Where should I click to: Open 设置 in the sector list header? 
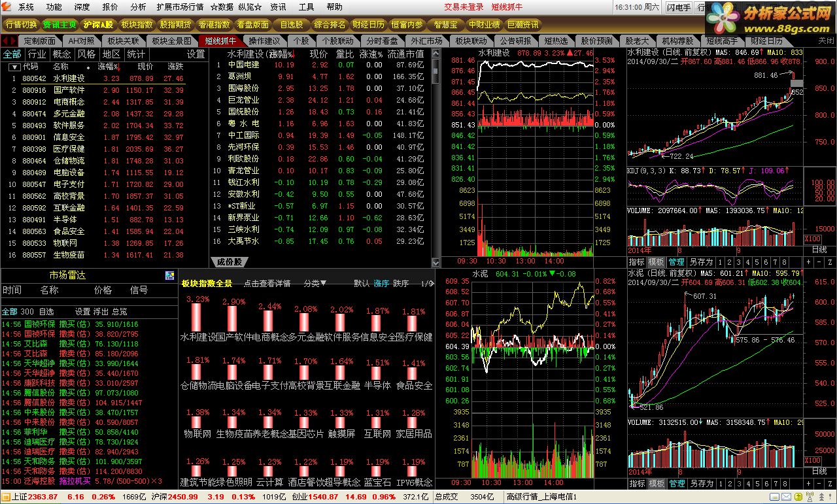[196, 54]
